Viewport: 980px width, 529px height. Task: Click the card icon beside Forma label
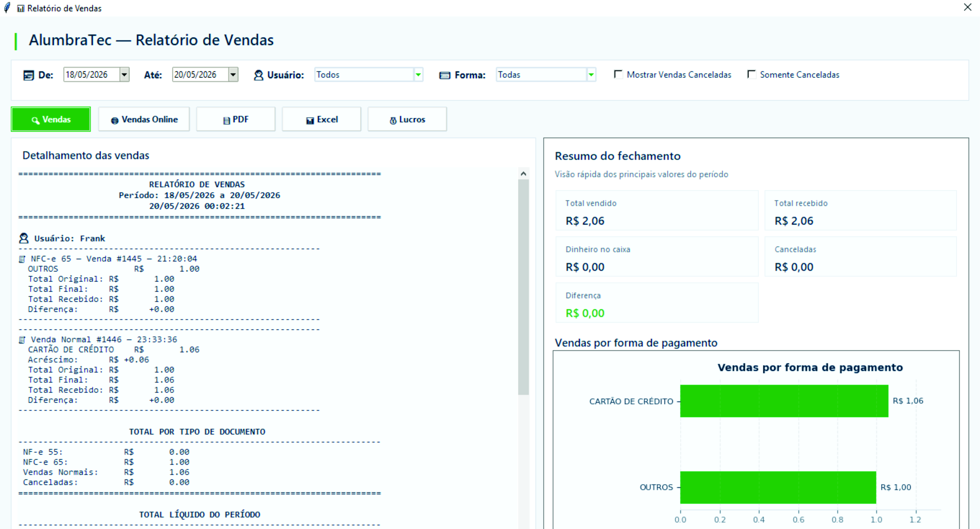pos(445,75)
